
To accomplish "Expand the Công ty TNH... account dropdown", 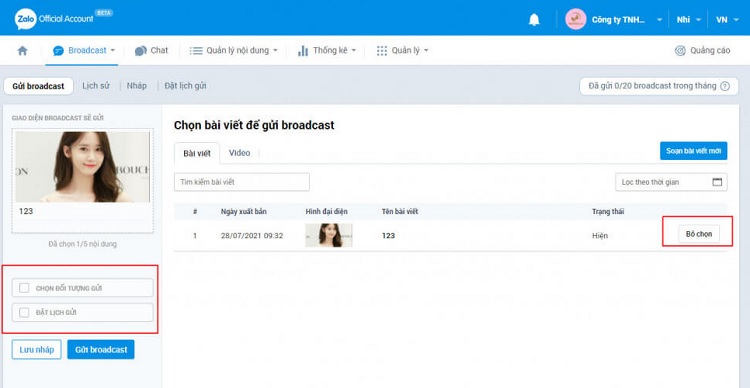I will pos(659,20).
